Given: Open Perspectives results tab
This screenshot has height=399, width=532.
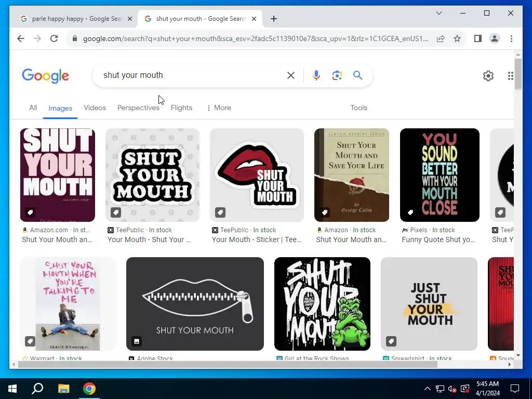Looking at the screenshot, I should tap(138, 108).
